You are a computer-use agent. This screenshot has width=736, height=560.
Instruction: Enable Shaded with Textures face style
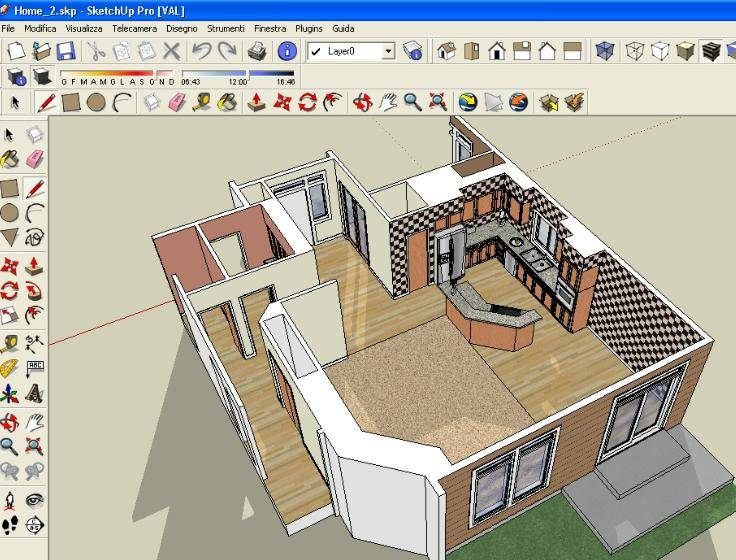[x=710, y=51]
